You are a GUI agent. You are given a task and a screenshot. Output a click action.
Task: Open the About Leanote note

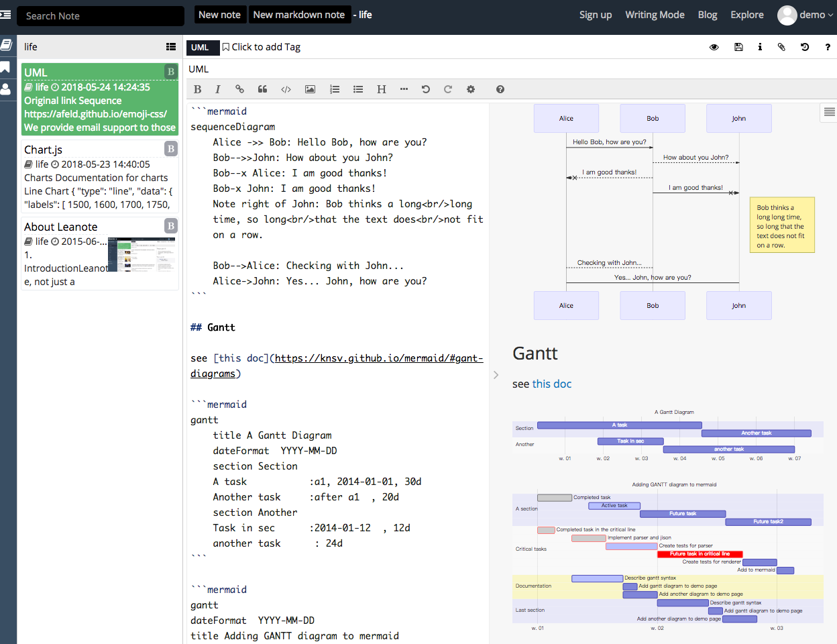point(100,254)
